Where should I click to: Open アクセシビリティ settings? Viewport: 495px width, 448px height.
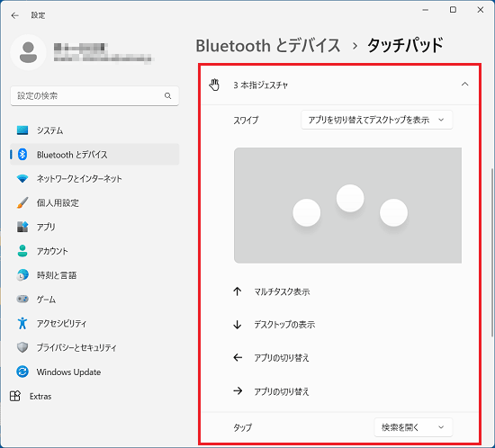[x=94, y=323]
